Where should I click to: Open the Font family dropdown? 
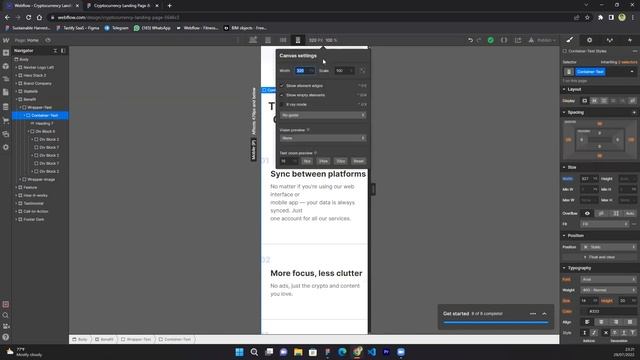tap(609, 280)
